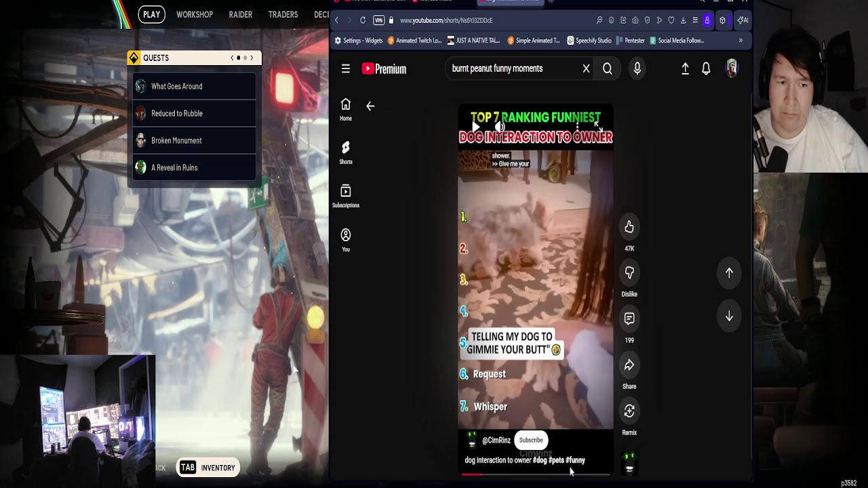Viewport: 868px width, 488px height.
Task: Go to the previous Short video
Action: pos(729,272)
